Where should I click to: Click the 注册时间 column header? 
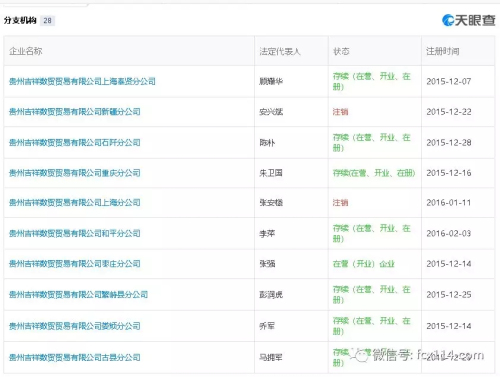coord(443,51)
